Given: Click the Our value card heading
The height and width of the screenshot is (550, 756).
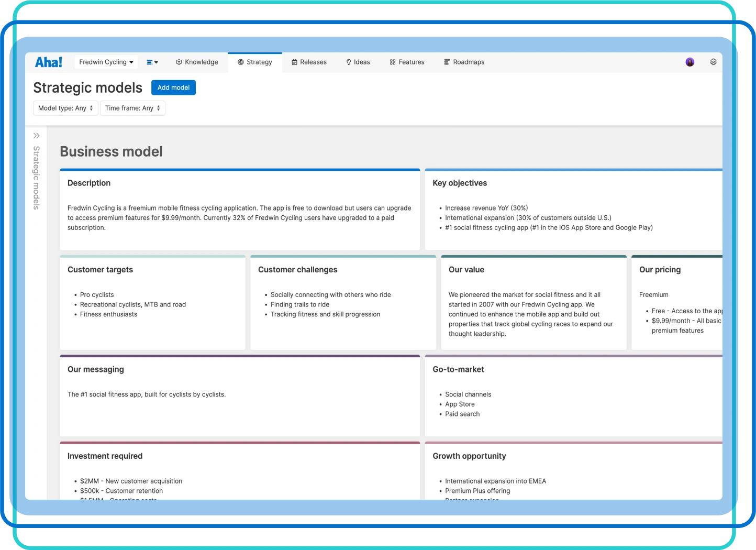Looking at the screenshot, I should 466,270.
